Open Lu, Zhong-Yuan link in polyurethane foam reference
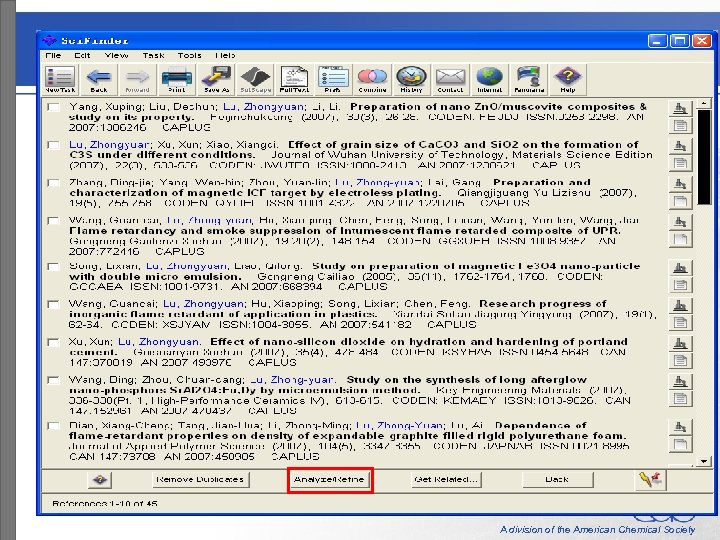Image resolution: width=720 pixels, height=540 pixels. coord(399,425)
